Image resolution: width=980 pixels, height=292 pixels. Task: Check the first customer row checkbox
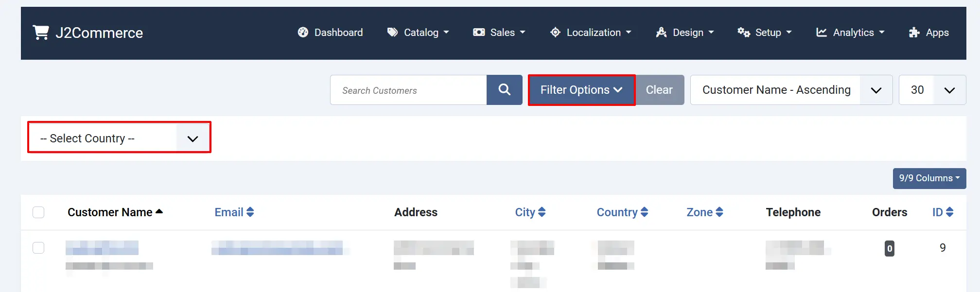38,248
